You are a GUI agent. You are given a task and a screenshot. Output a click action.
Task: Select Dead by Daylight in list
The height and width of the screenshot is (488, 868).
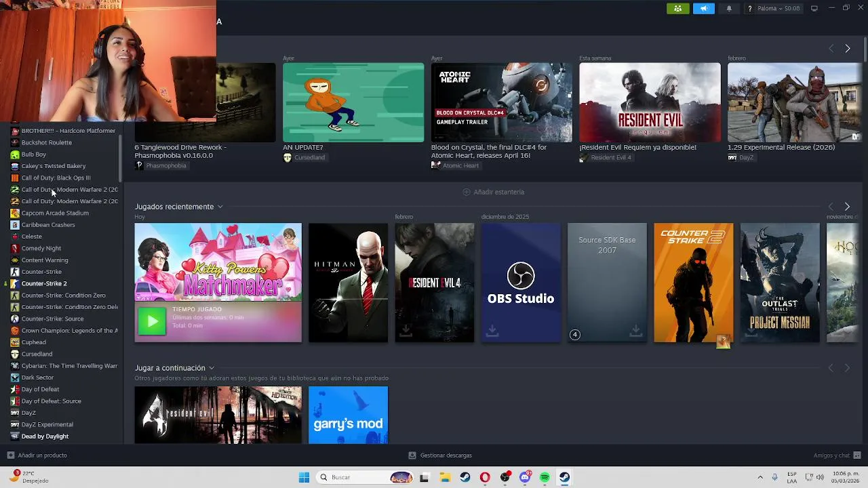(45, 436)
